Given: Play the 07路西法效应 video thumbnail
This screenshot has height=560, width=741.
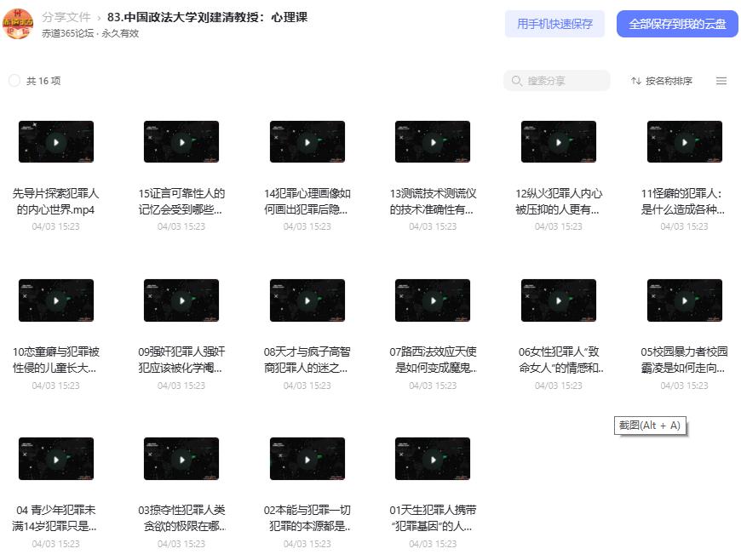Looking at the screenshot, I should click(x=433, y=300).
